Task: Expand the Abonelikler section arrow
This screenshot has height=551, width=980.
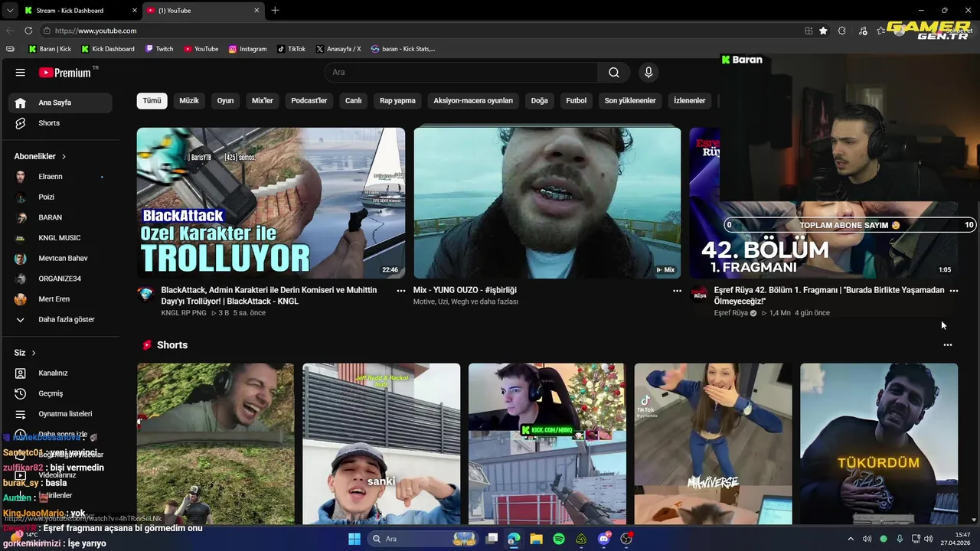Action: (x=64, y=156)
